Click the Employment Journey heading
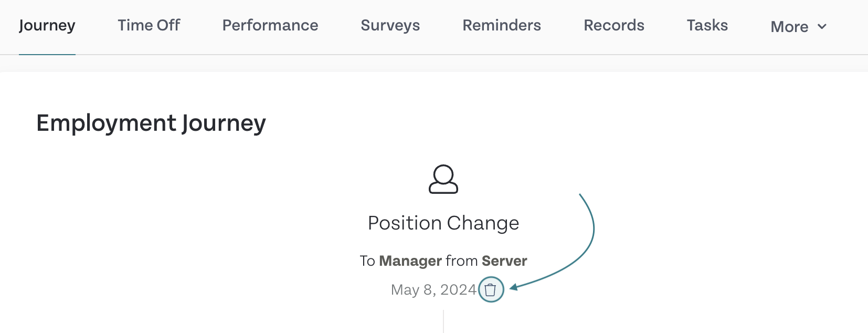The height and width of the screenshot is (333, 868). (151, 123)
